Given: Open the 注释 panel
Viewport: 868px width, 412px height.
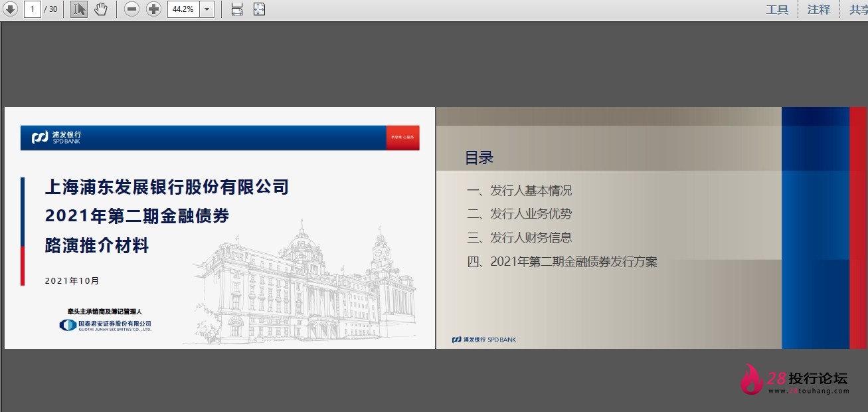Looking at the screenshot, I should click(x=819, y=9).
